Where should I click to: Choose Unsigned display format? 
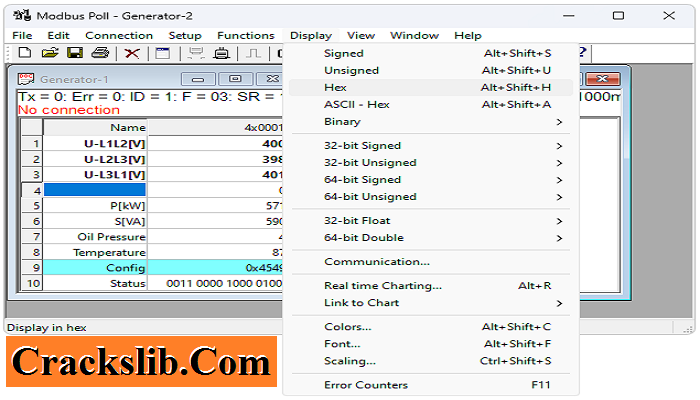click(x=431, y=71)
